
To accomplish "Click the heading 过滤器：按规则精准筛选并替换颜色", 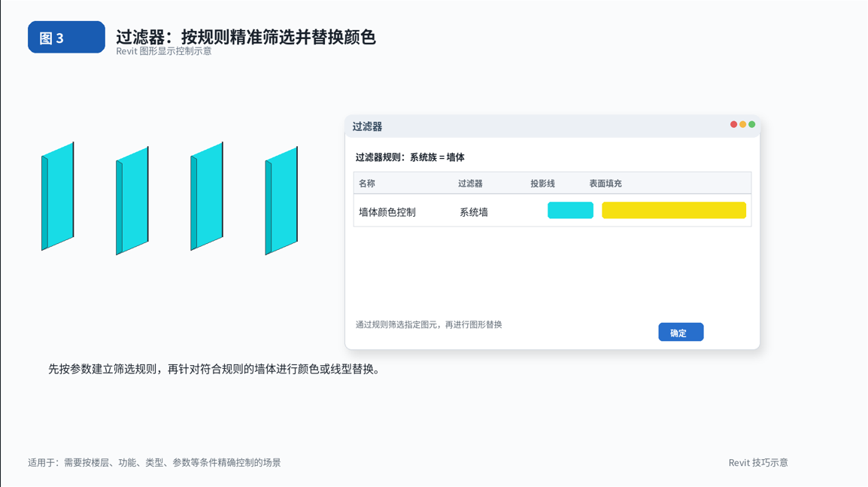I will [246, 37].
